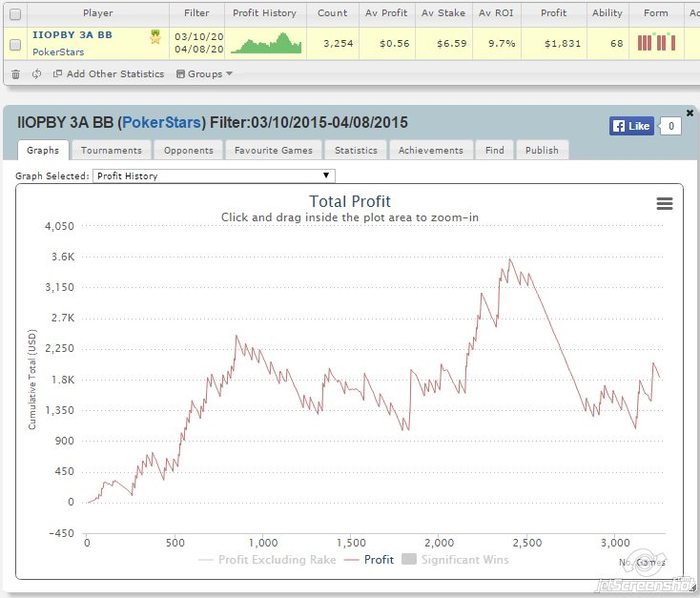Close the player detail panel

click(x=690, y=112)
